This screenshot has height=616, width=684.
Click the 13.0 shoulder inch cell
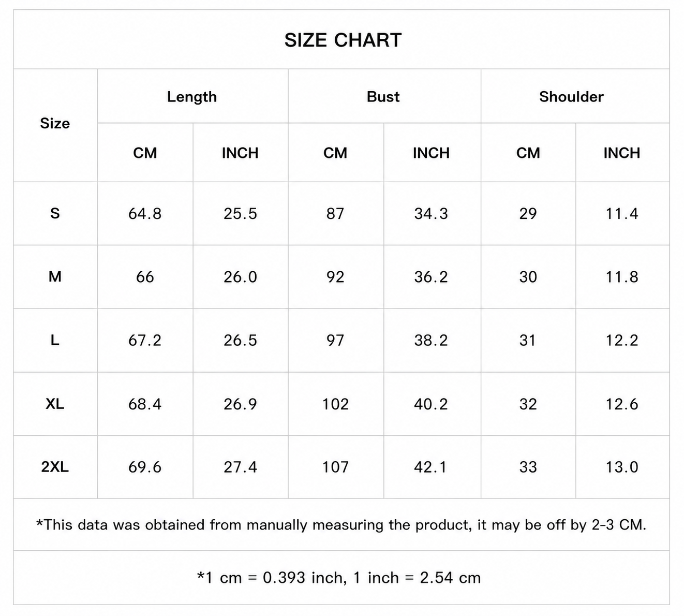[x=622, y=467]
